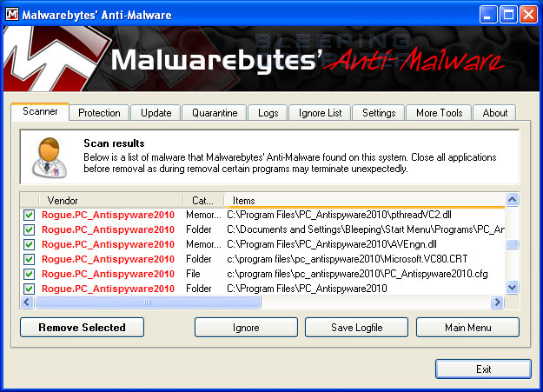The width and height of the screenshot is (543, 392).
Task: Select the AVEngn.dll item path
Action: pos(331,244)
